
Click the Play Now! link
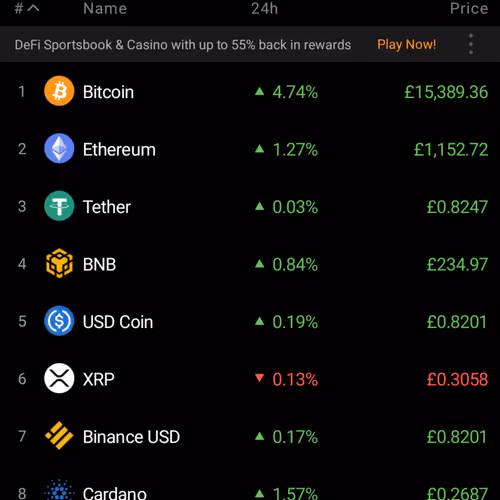(x=406, y=44)
